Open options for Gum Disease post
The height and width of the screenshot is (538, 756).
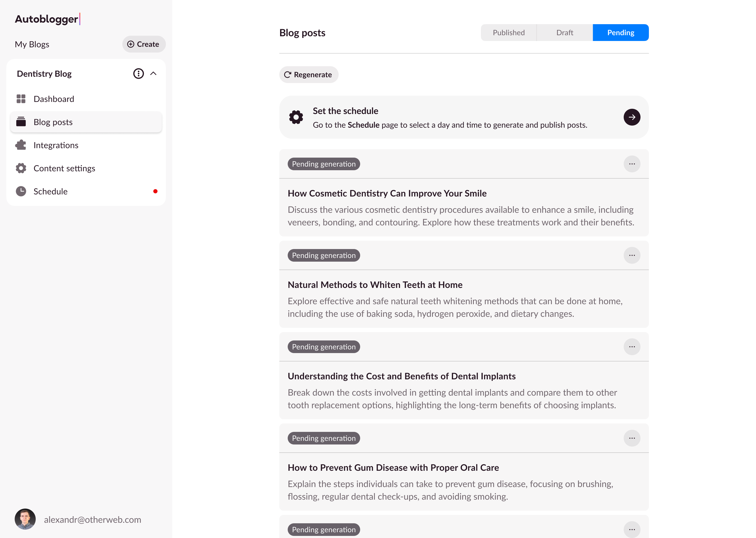pyautogui.click(x=632, y=438)
